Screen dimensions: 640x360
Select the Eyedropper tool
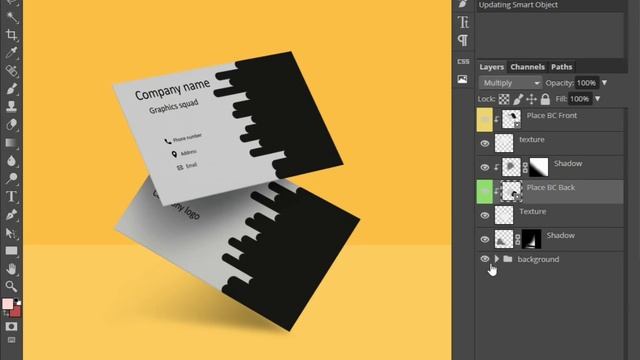coord(11,53)
